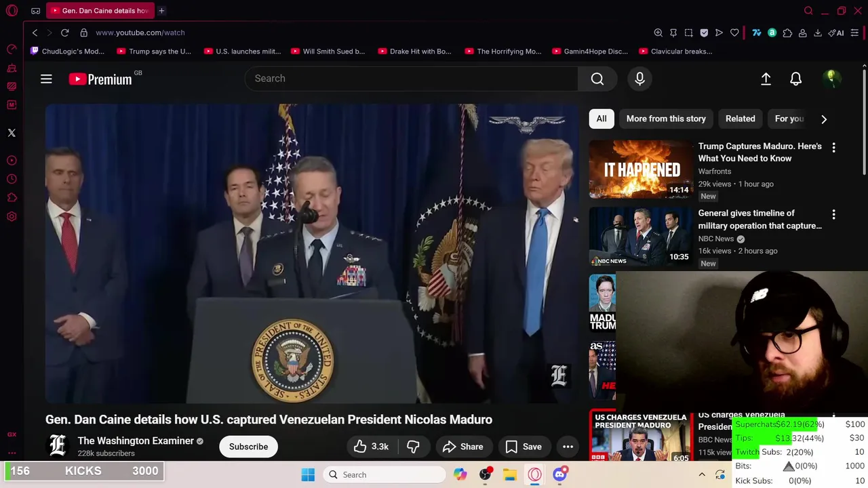Open ChudLogic's Mod bookmark
The image size is (868, 488).
pyautogui.click(x=68, y=52)
